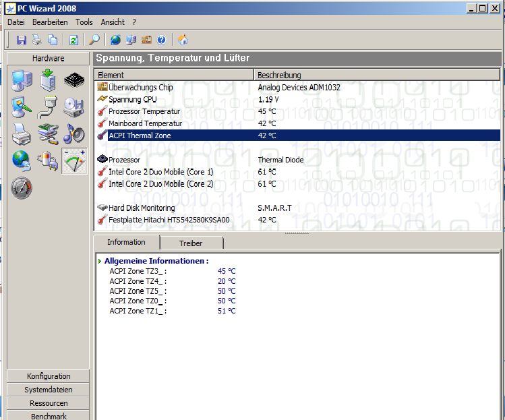
Task: Click the Save floppy disk toolbar icon
Action: [22, 40]
